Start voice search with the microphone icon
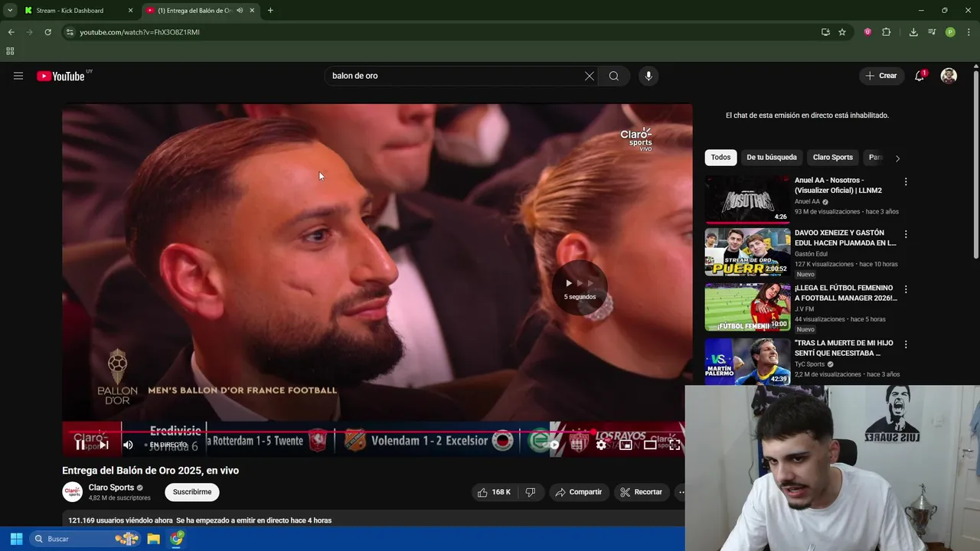This screenshot has width=980, height=551. pyautogui.click(x=648, y=76)
